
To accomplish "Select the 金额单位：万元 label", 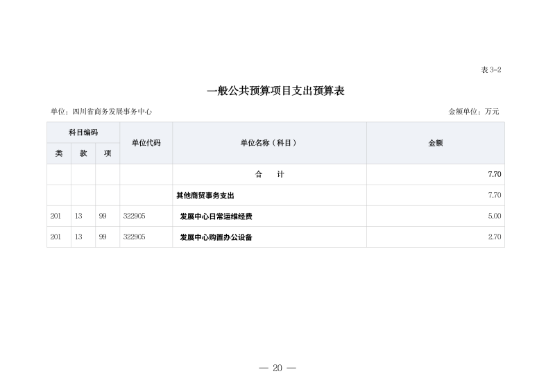I will [x=474, y=111].
